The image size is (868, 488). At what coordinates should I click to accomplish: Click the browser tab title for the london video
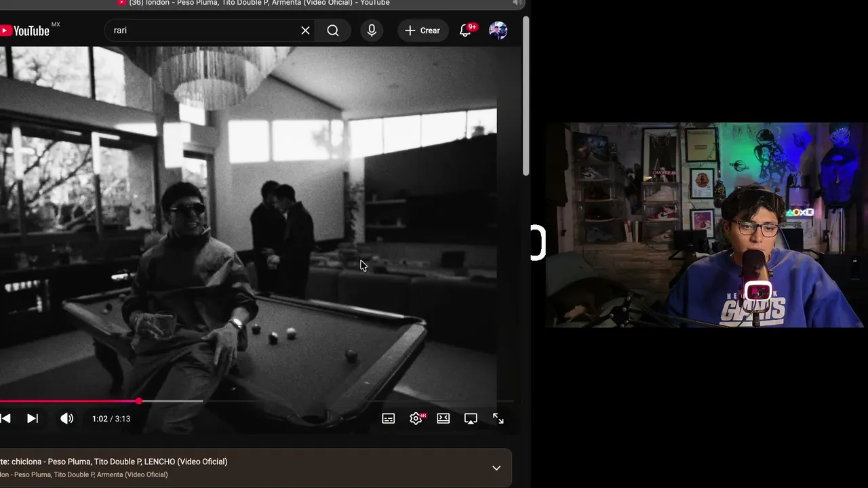point(259,3)
